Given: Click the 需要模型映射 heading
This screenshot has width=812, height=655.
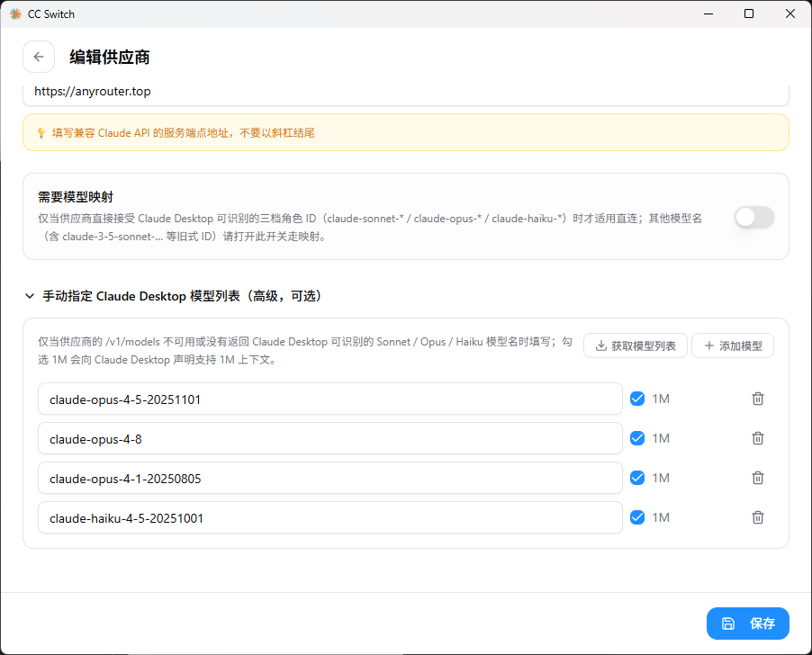Looking at the screenshot, I should (76, 197).
